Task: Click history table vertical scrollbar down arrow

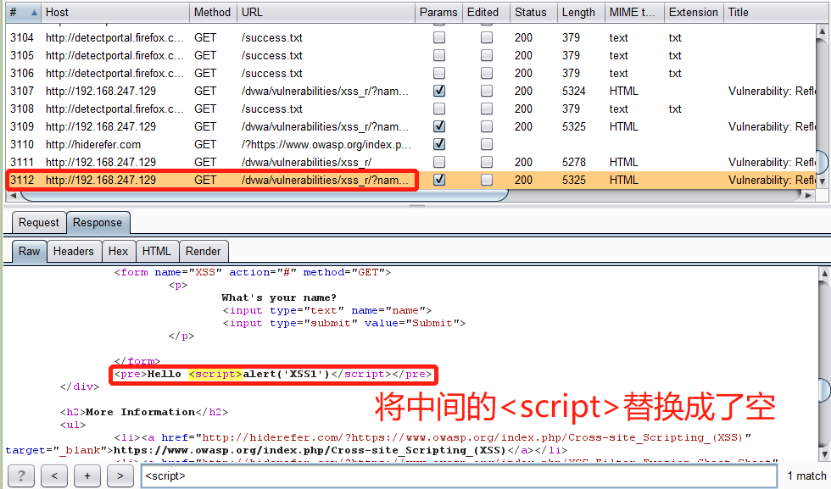Action: click(823, 181)
